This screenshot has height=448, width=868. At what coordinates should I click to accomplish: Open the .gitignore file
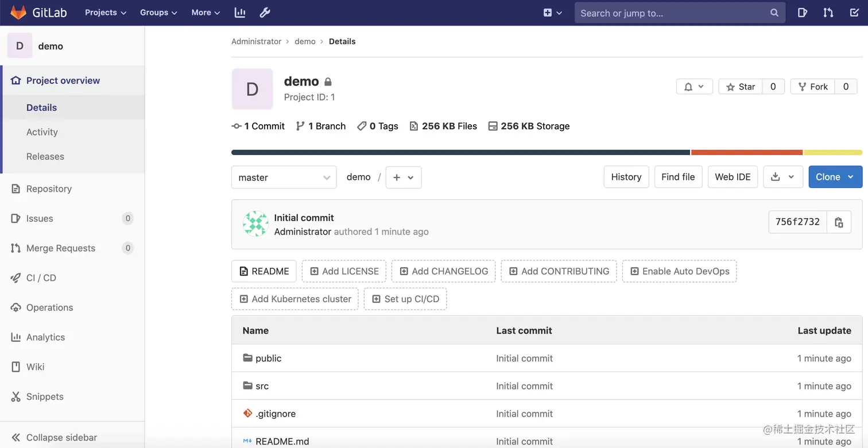pyautogui.click(x=276, y=414)
